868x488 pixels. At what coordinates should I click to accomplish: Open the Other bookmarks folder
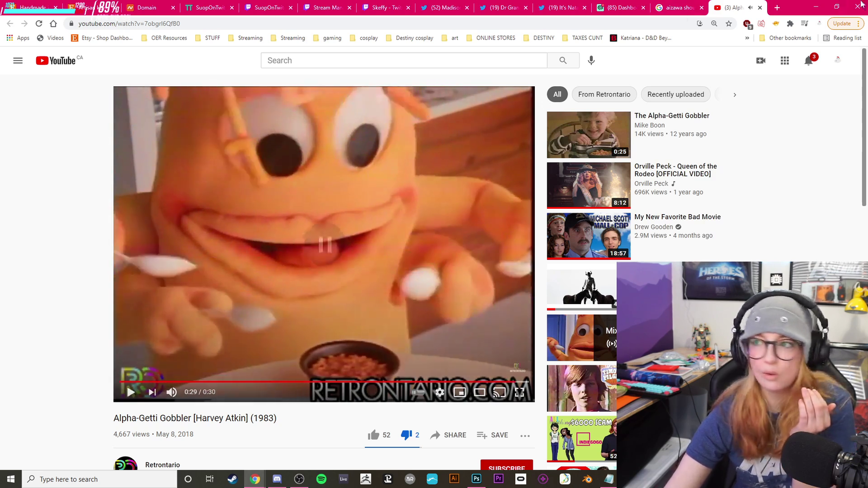tap(785, 38)
